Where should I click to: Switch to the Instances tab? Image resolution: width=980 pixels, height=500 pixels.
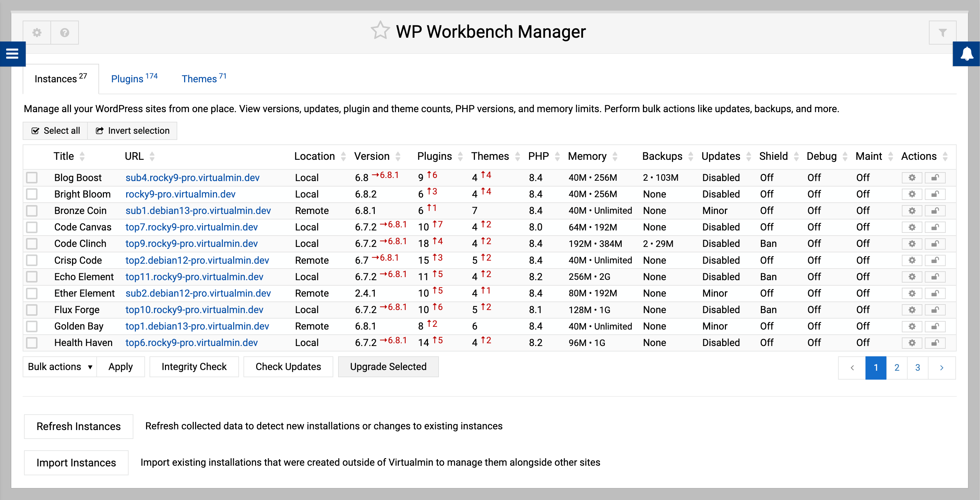coord(61,79)
